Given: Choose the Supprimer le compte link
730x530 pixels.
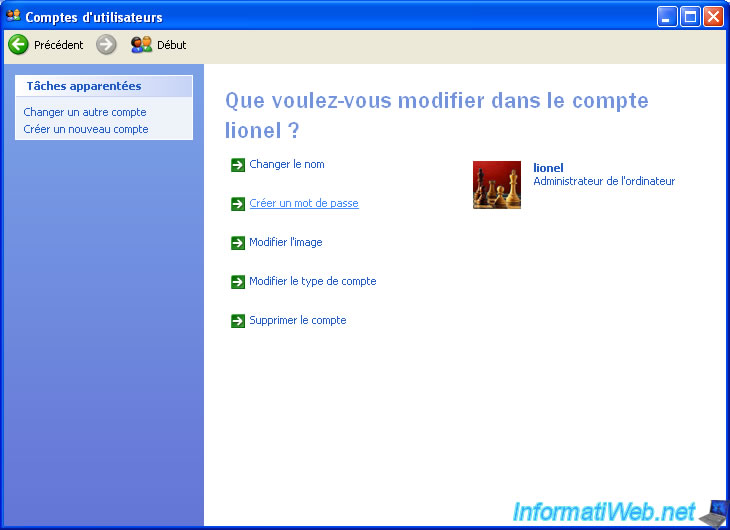Looking at the screenshot, I should coord(298,320).
